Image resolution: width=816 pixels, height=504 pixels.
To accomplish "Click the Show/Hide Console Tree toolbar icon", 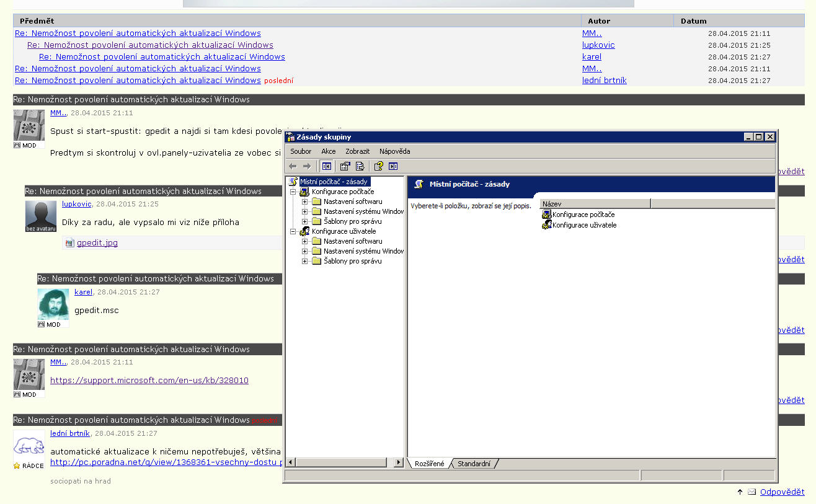I will pos(326,166).
